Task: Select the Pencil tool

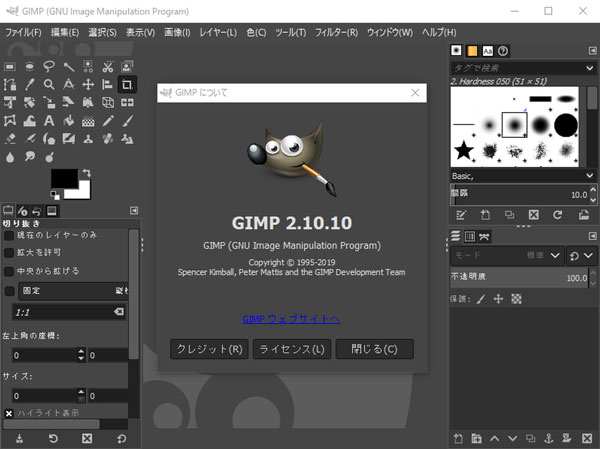Action: pyautogui.click(x=108, y=121)
